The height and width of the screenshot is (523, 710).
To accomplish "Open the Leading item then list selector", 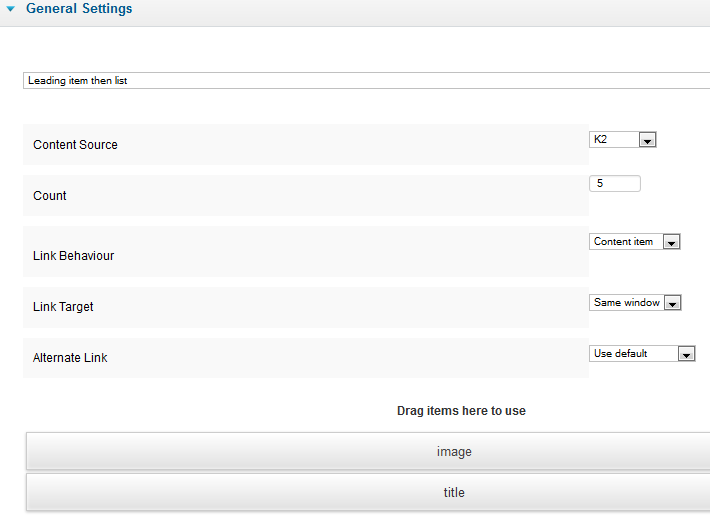I will (x=366, y=81).
